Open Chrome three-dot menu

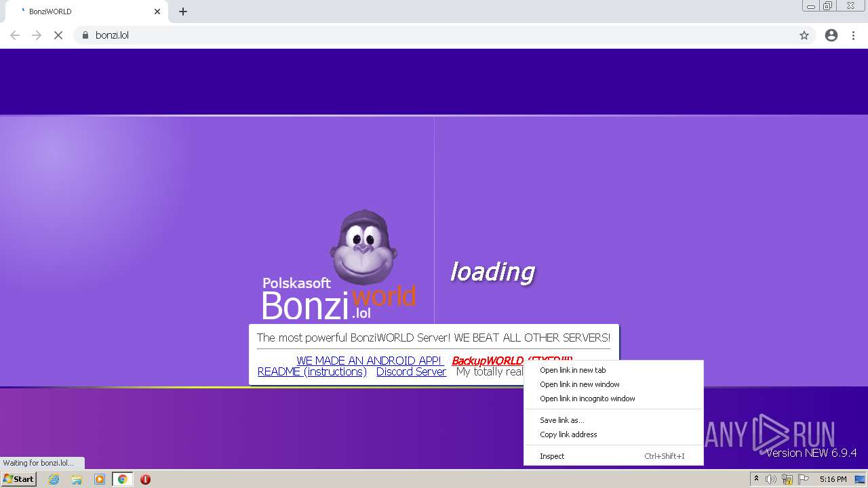pos(853,35)
